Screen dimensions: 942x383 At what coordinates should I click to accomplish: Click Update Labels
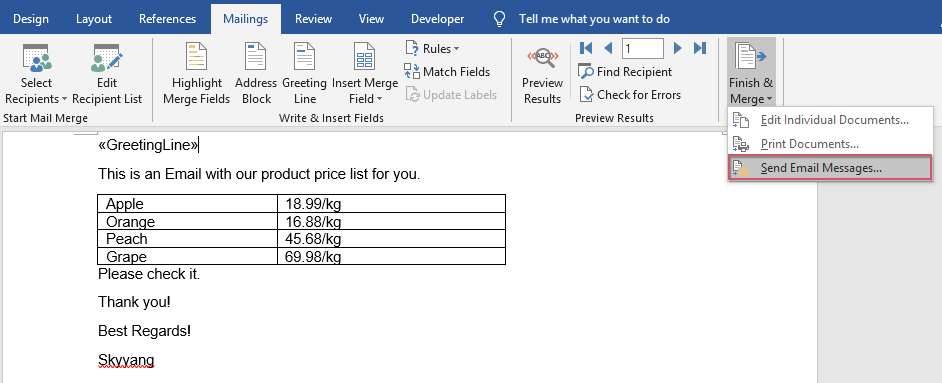coord(451,95)
